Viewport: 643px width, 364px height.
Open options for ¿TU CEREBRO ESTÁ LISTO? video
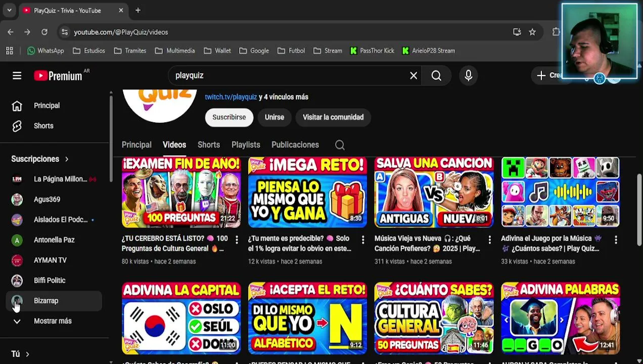[237, 240]
